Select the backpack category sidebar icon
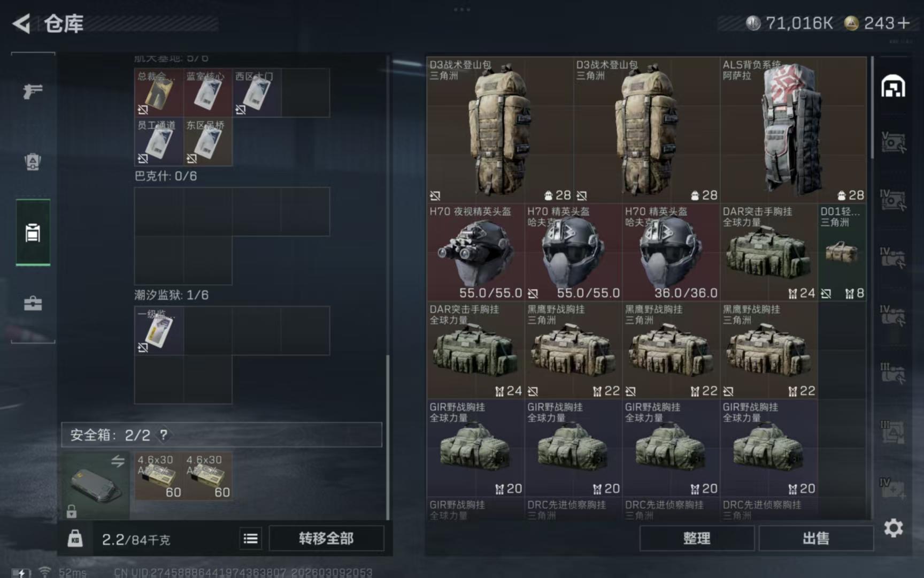This screenshot has height=578, width=924. (x=33, y=161)
